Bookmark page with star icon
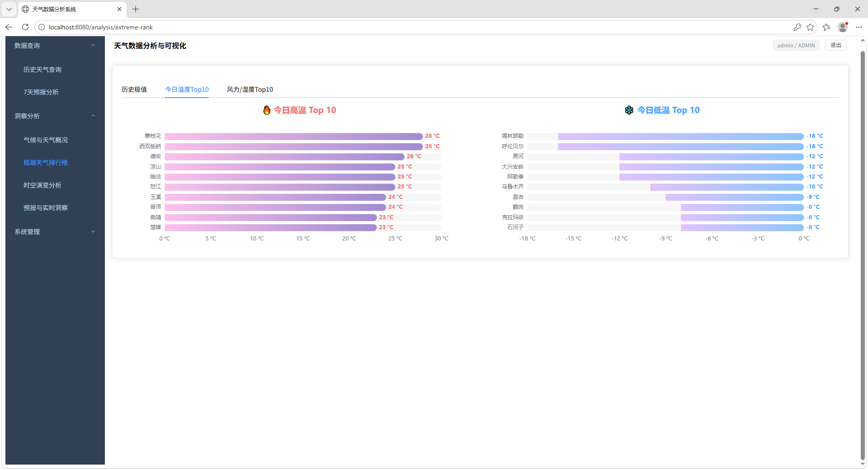This screenshot has height=470, width=868. click(x=810, y=27)
